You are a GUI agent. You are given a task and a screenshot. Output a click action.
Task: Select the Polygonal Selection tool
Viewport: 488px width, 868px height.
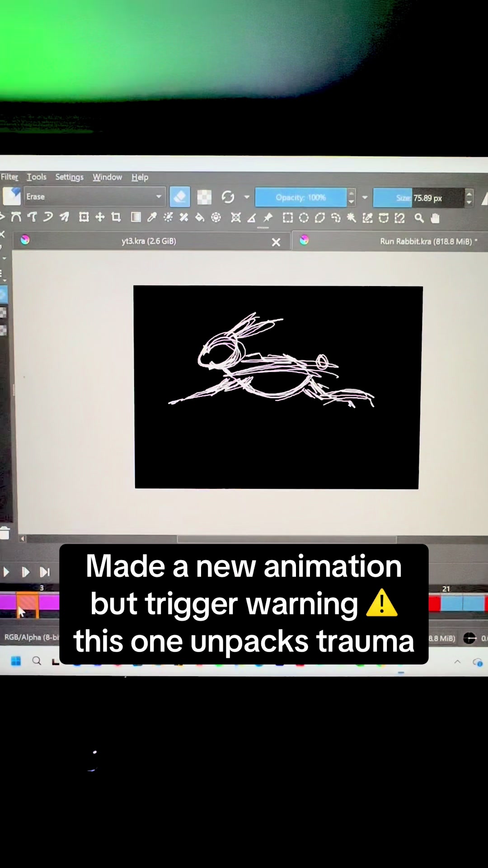coord(319,218)
